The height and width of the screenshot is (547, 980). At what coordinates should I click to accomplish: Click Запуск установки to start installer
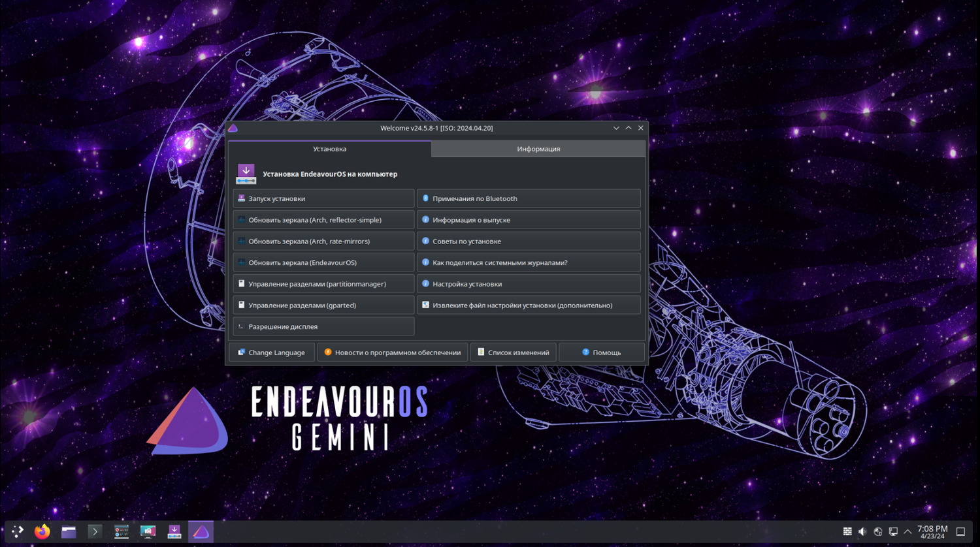tap(323, 198)
